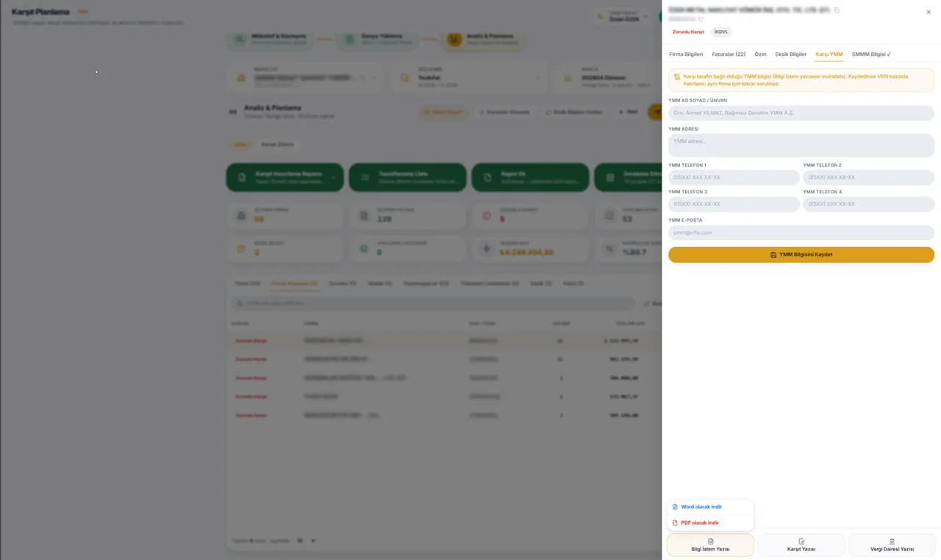Copy the number shown below the company name
Screen dimensions: 941x560
[x=701, y=19]
